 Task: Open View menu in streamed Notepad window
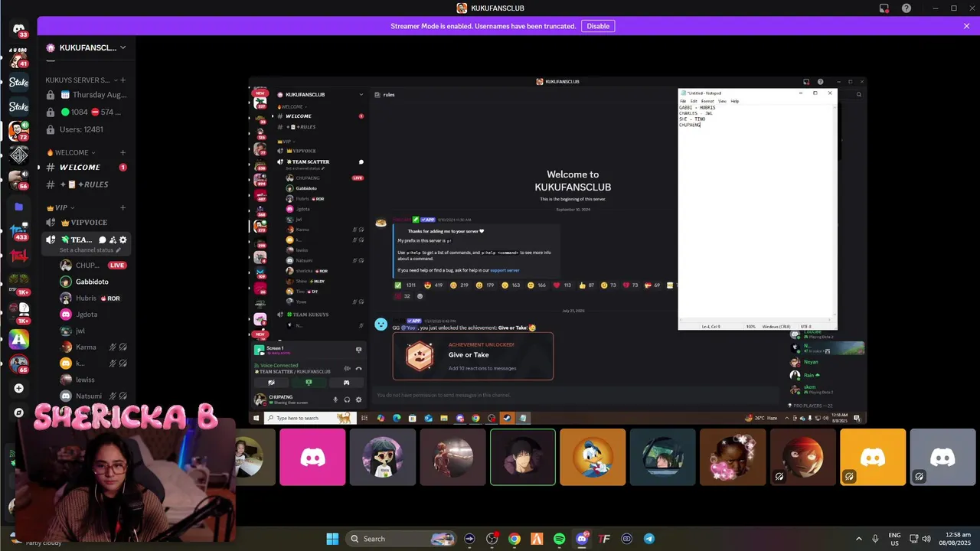click(x=722, y=101)
